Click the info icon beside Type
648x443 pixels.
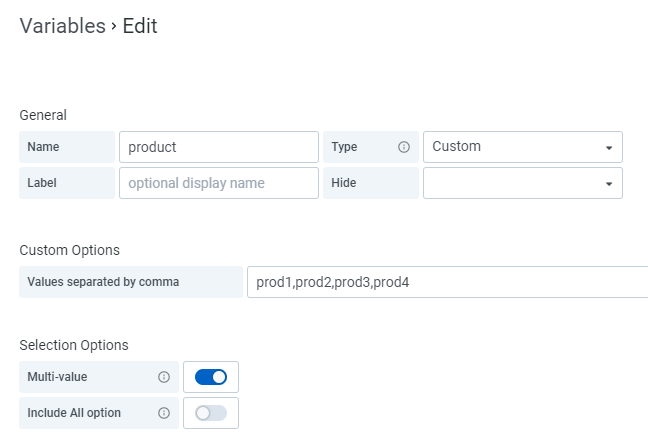pyautogui.click(x=404, y=147)
